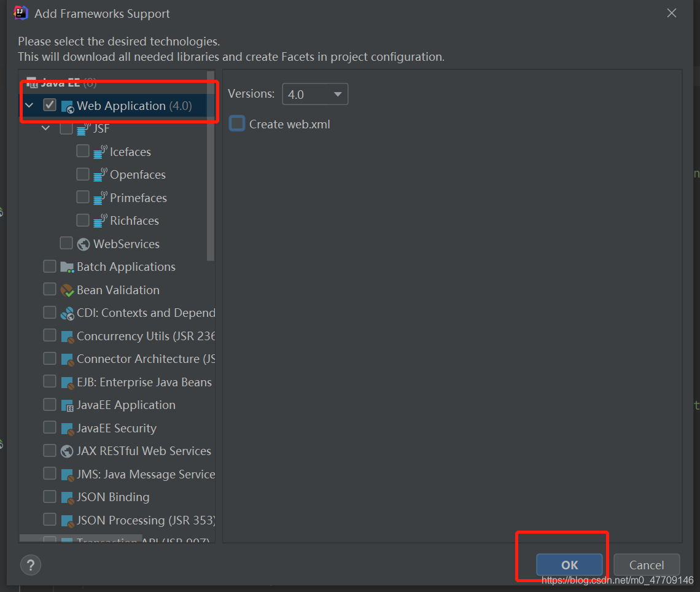
Task: Click the Batch Applications folder icon
Action: 67,267
